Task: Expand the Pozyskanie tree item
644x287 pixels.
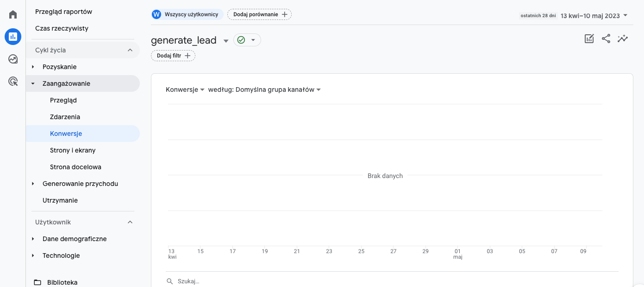Action: click(33, 67)
